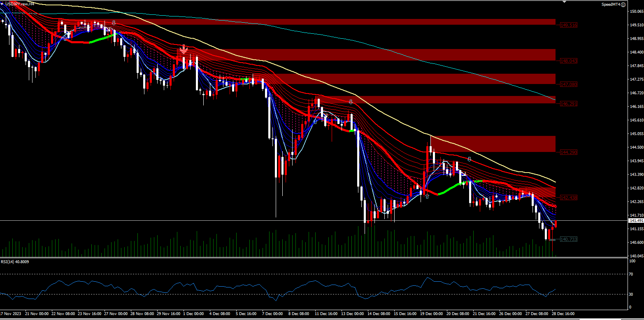Click the 144.290 zone price label
644x320 pixels.
click(569, 152)
